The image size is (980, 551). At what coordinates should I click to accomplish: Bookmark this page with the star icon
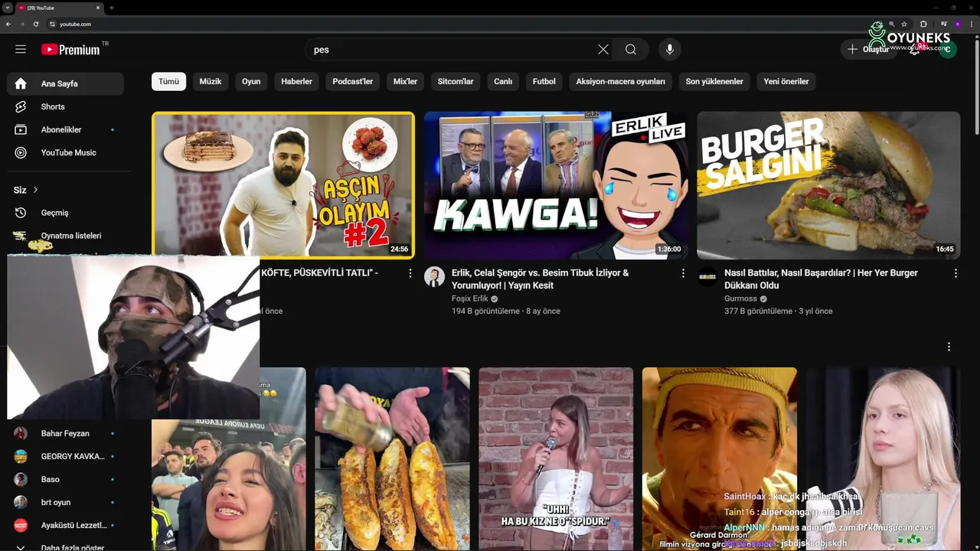(904, 24)
